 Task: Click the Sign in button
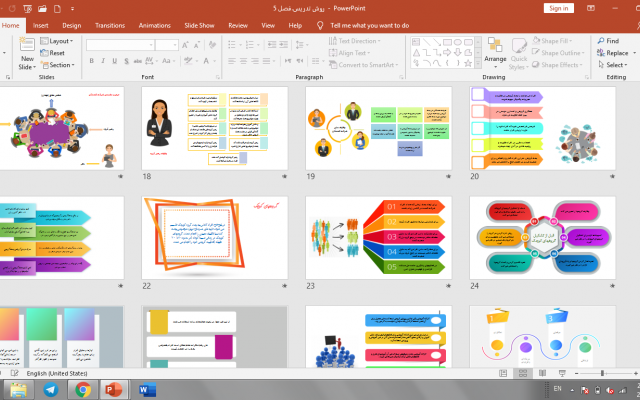[x=558, y=8]
